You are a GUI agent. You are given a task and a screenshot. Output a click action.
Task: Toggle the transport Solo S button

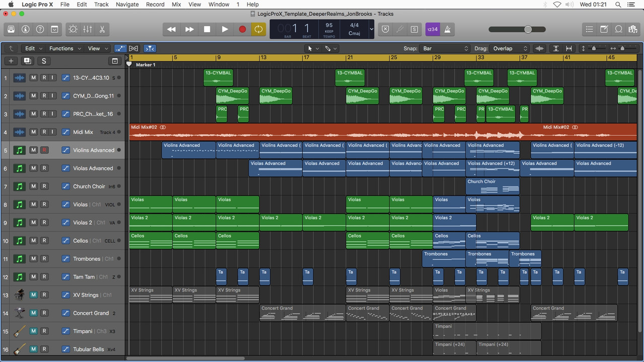click(x=414, y=29)
